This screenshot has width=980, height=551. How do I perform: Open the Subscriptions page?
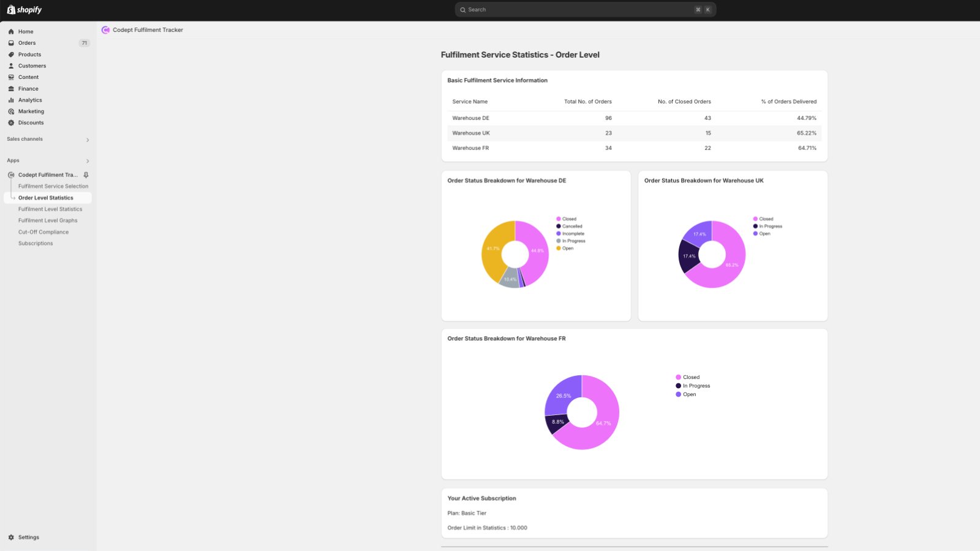click(36, 244)
